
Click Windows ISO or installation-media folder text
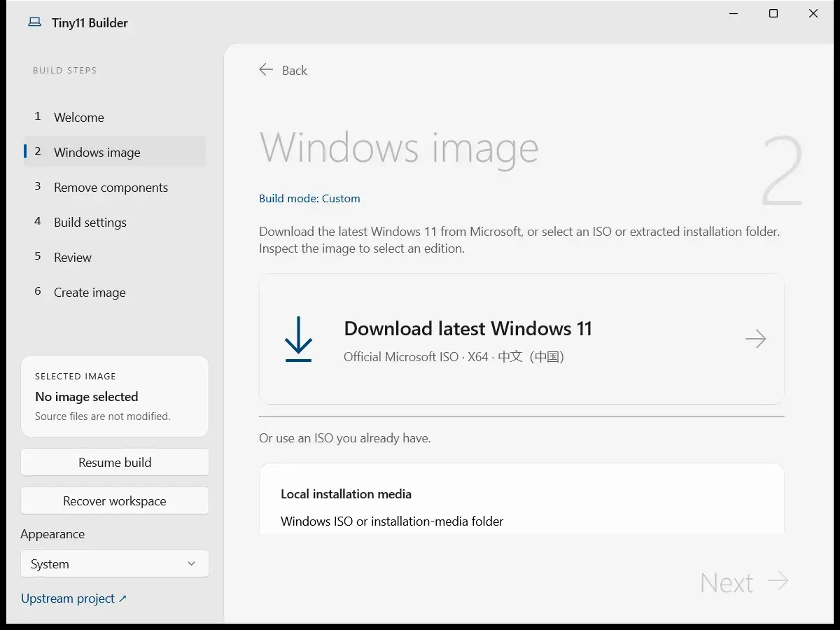pyautogui.click(x=392, y=521)
